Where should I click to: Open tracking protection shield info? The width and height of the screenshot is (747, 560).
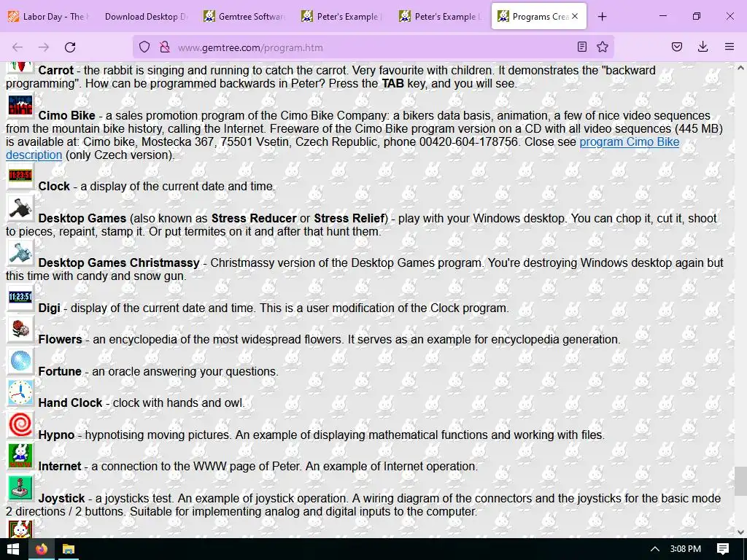click(144, 47)
